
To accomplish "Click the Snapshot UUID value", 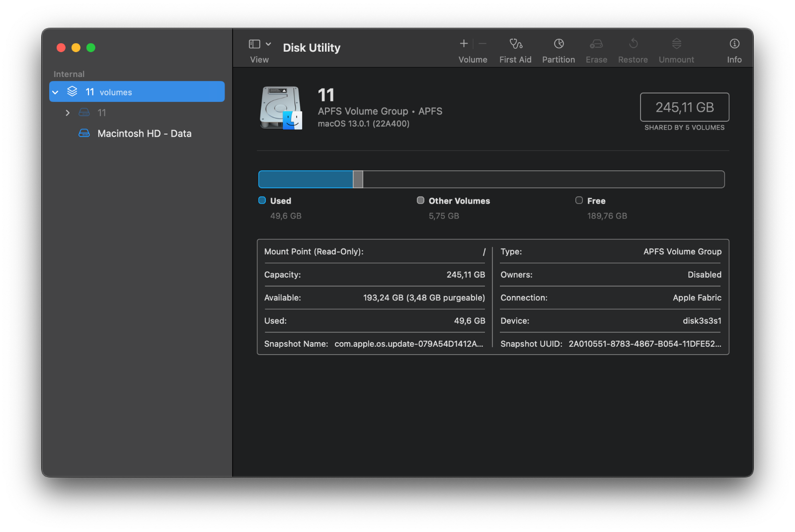I will coord(645,344).
